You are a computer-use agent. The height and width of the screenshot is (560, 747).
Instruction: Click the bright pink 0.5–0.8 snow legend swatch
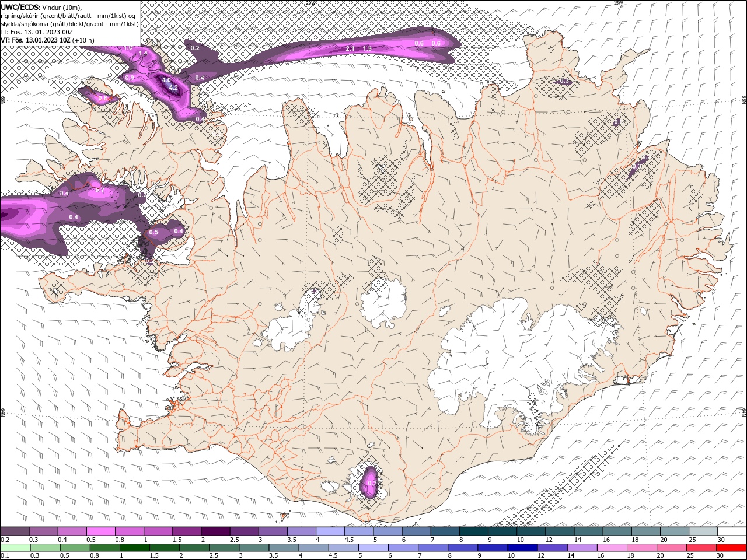pyautogui.click(x=100, y=531)
